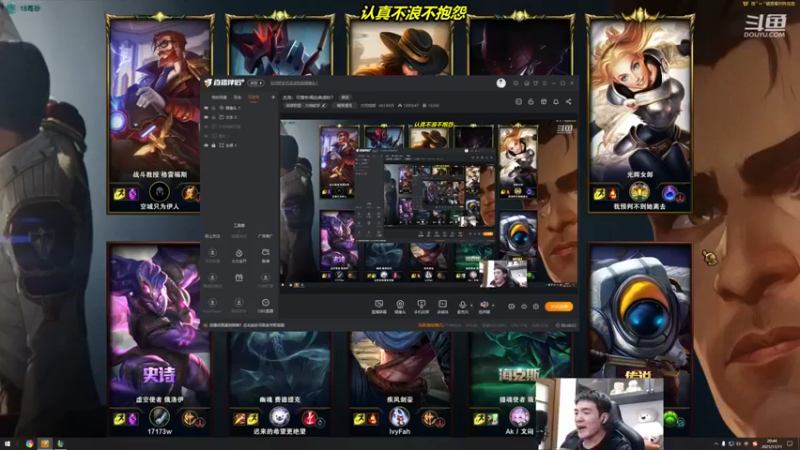This screenshot has height=450, width=800.
Task: Show the dimmed third source via its eye icon
Action: click(206, 127)
